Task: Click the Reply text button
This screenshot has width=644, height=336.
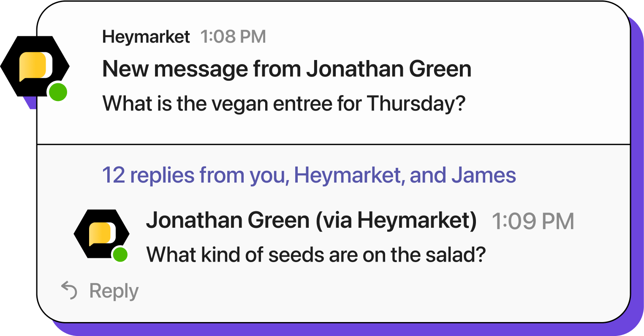Action: pos(114,291)
